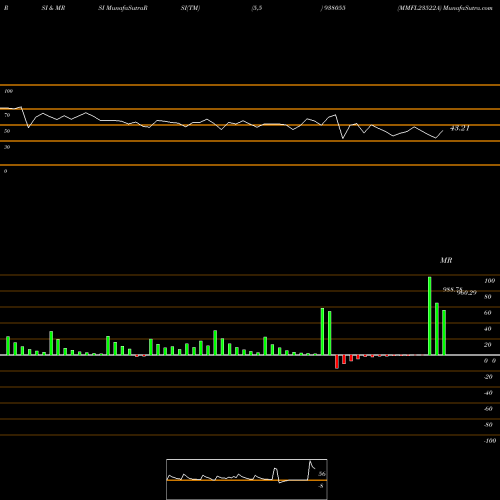500x500 pixels.
Task: Click the RSI axis label '100'
Action: pyautogui.click(x=8, y=91)
